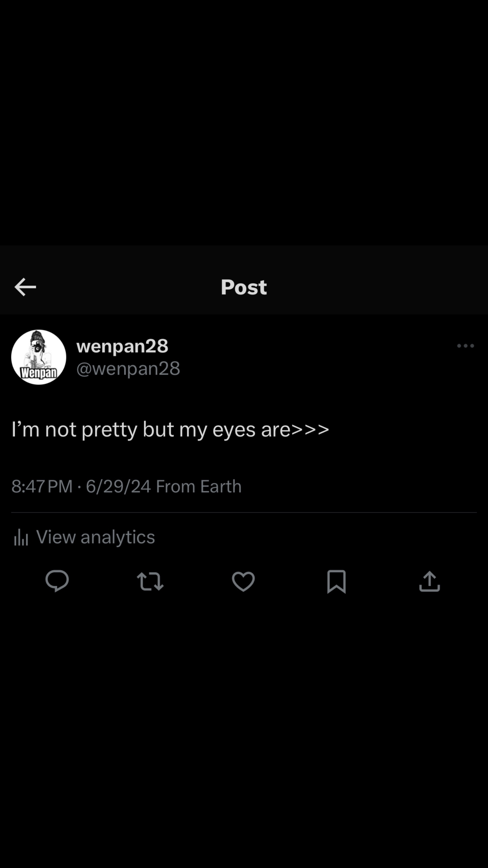The height and width of the screenshot is (868, 488).
Task: Click the From Earth location label
Action: (x=199, y=487)
